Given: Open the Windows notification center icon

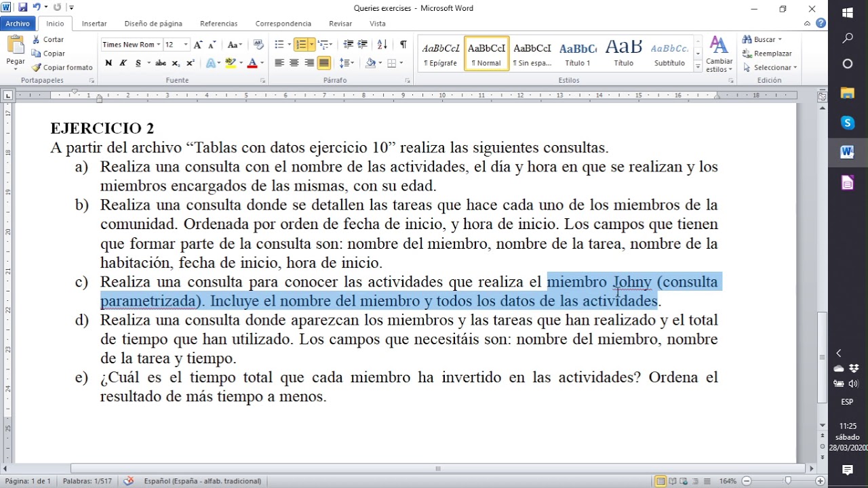Looking at the screenshot, I should tap(848, 470).
